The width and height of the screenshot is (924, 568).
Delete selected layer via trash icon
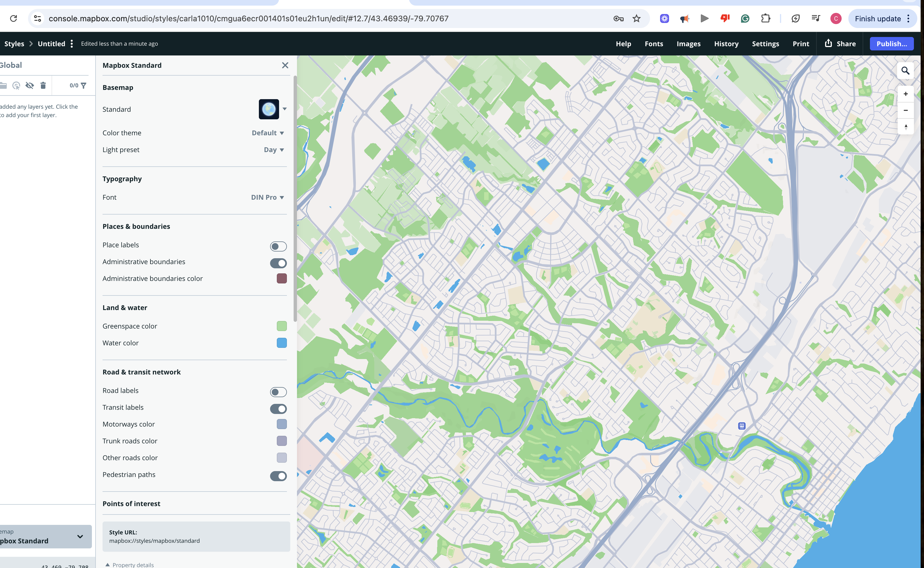(43, 85)
